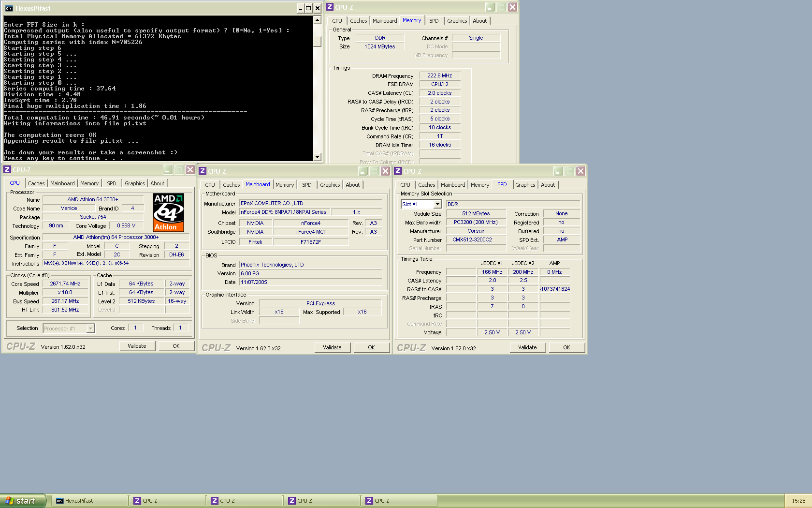Click the BIOS Date value 11/07/2005
This screenshot has height=508, width=812.
(x=311, y=283)
